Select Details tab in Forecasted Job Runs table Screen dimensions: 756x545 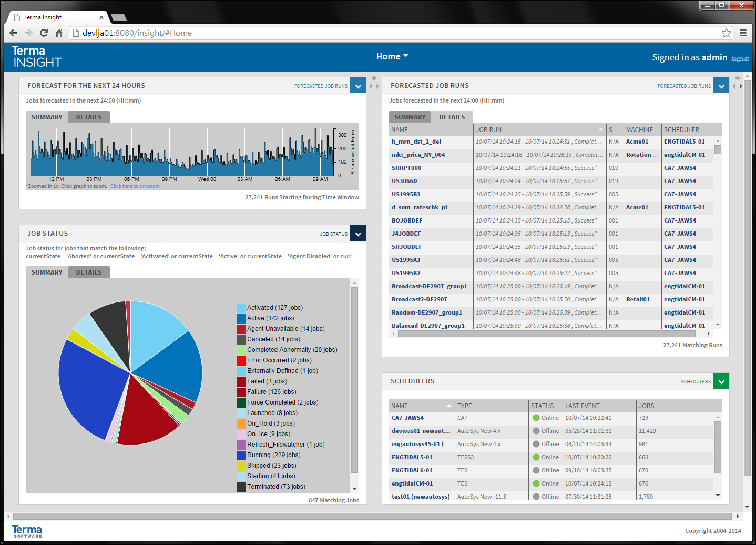point(452,117)
